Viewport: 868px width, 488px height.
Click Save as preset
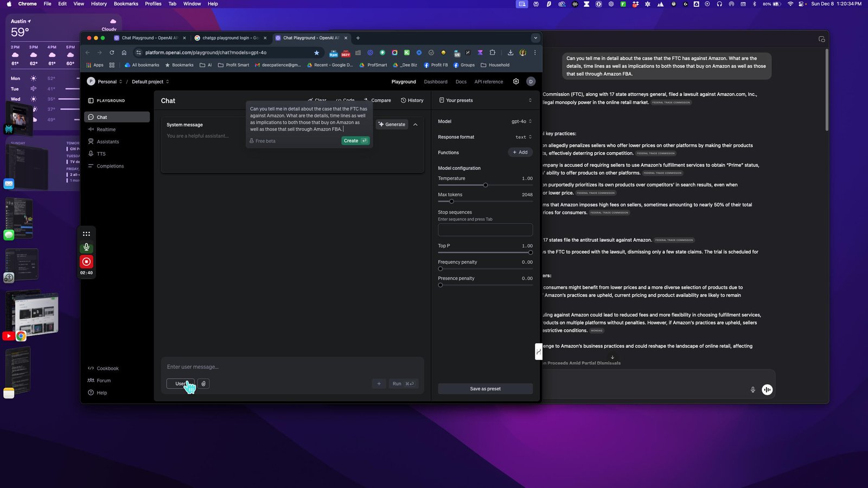tap(486, 389)
